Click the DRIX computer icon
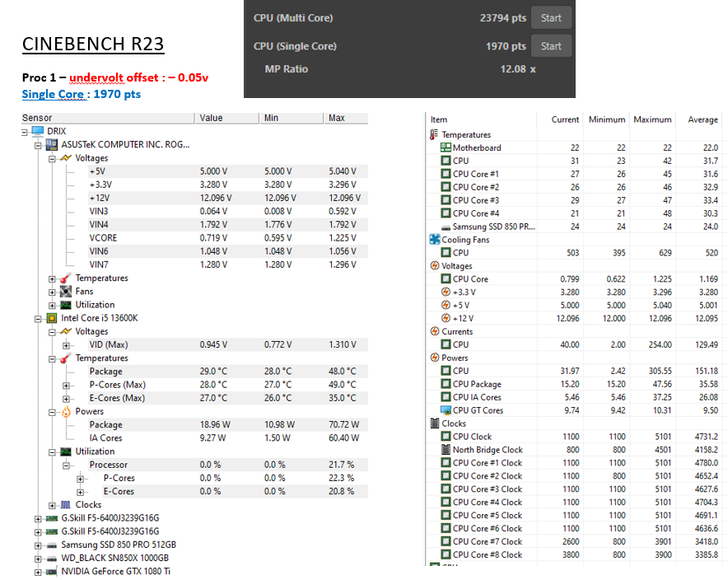Image resolution: width=728 pixels, height=580 pixels. [x=38, y=131]
